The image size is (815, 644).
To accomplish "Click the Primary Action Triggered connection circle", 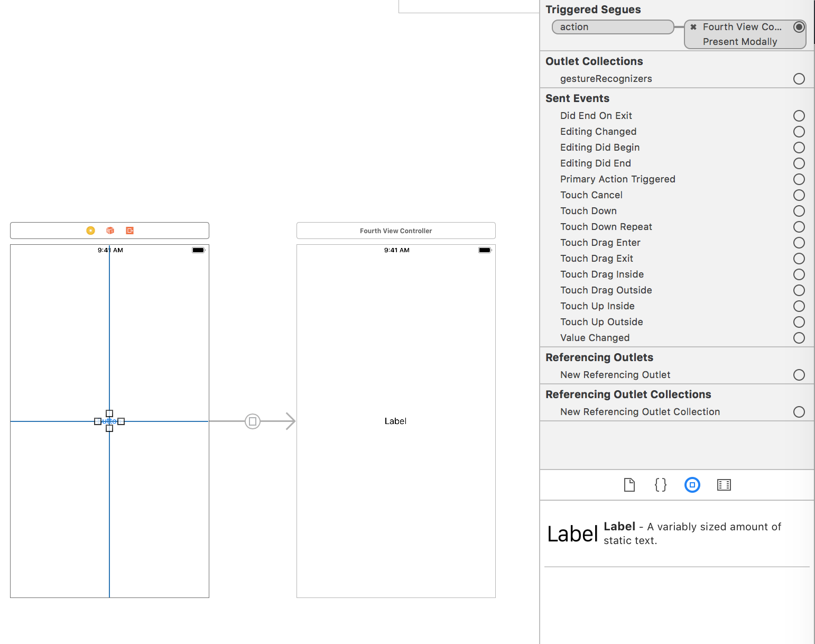I will click(x=799, y=179).
